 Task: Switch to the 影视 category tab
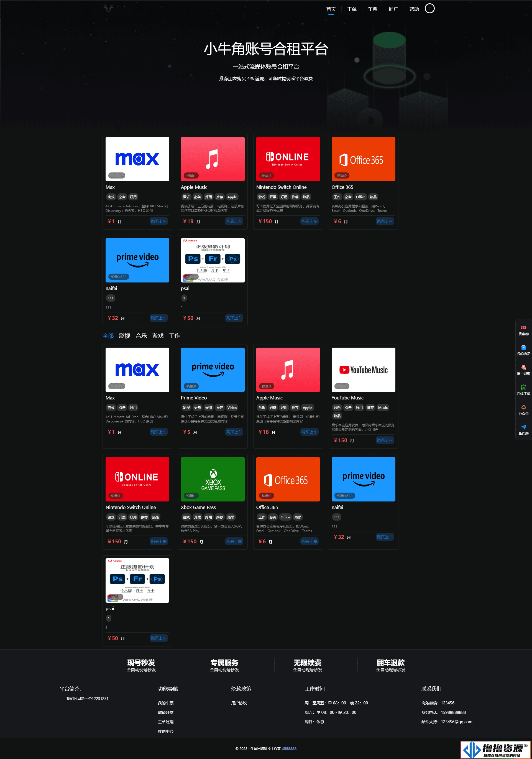tap(125, 336)
